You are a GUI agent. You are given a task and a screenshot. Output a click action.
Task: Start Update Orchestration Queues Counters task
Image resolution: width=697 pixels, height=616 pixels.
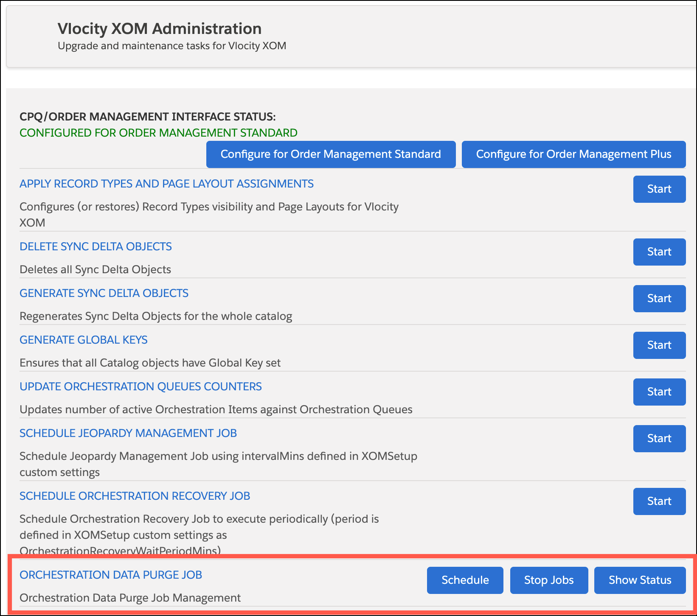click(x=659, y=392)
